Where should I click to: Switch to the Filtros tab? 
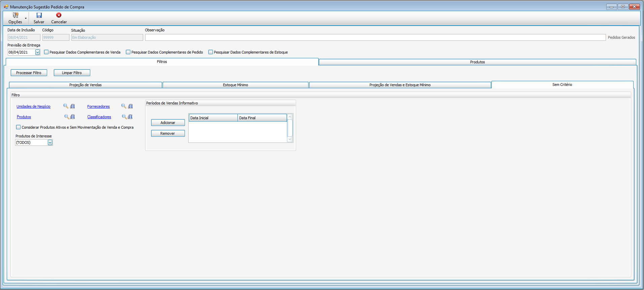162,62
